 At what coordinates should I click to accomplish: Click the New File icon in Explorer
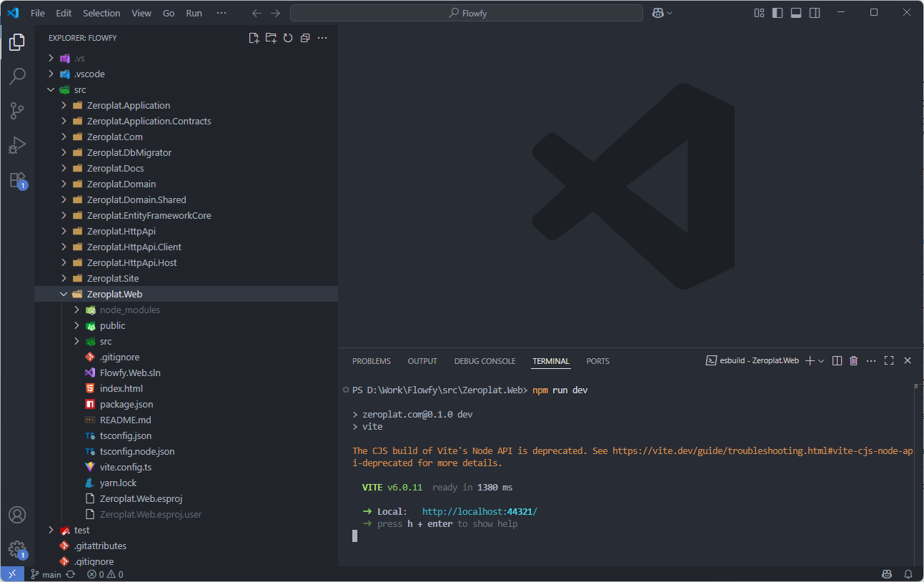tap(254, 38)
